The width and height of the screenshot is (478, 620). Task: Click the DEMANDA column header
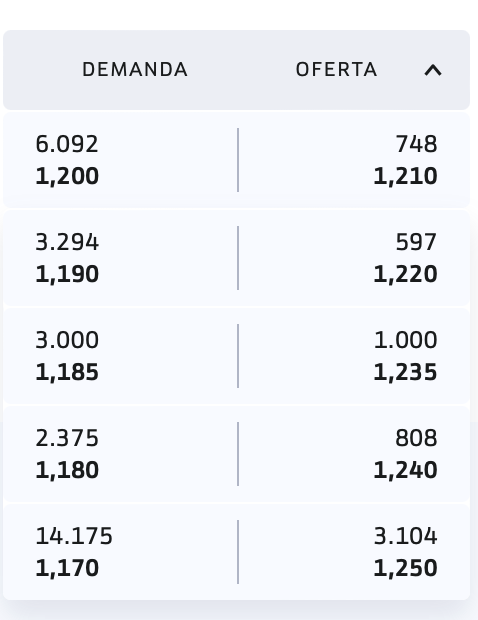pyautogui.click(x=135, y=70)
